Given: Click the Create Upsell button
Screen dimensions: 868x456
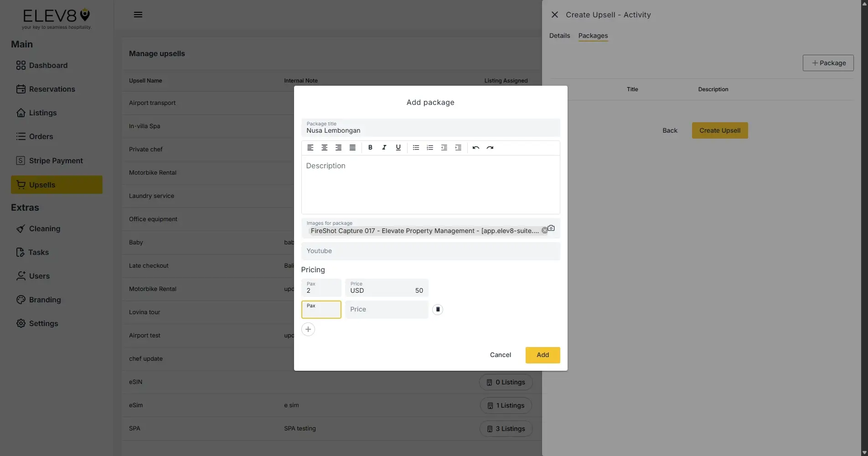Looking at the screenshot, I should click(719, 130).
